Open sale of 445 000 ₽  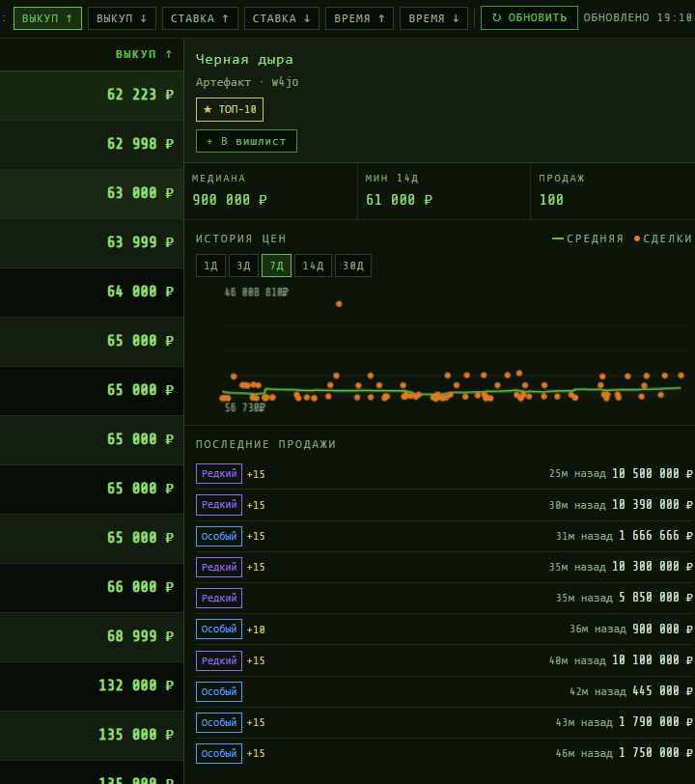[444, 691]
